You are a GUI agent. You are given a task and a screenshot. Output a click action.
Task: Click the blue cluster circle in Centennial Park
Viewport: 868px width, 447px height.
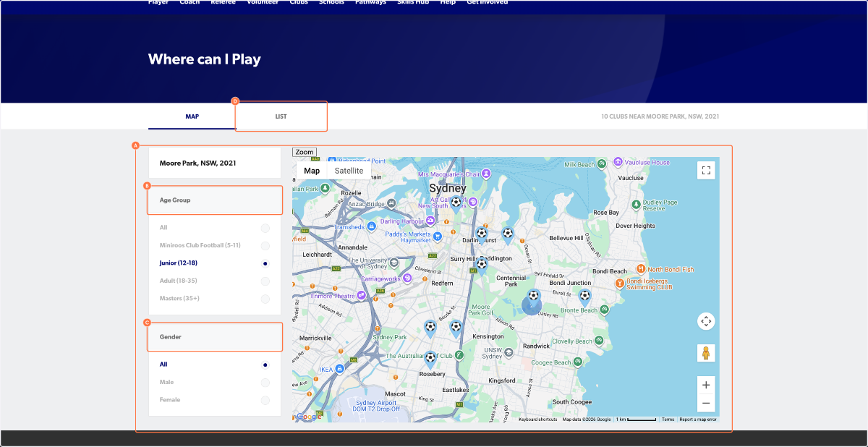532,306
